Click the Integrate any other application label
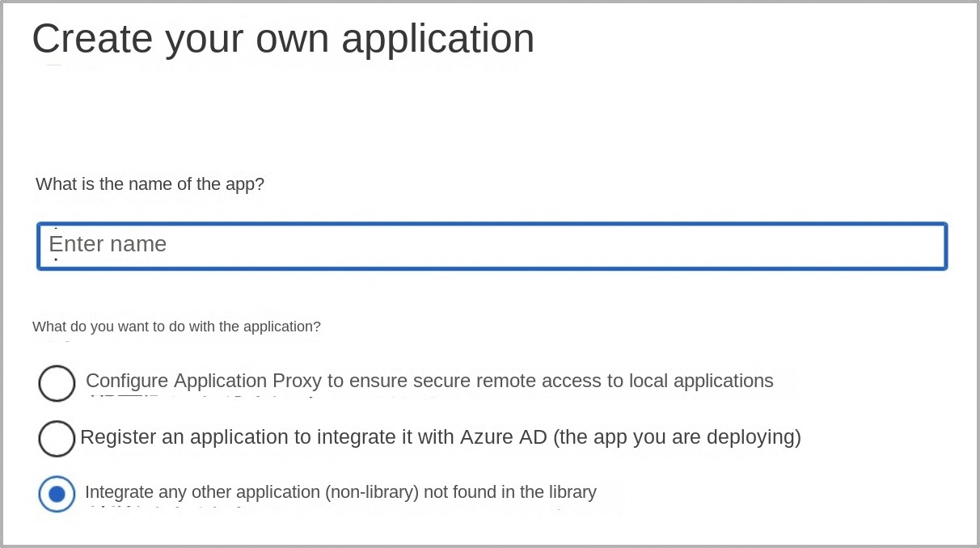The image size is (980, 548). tap(340, 491)
